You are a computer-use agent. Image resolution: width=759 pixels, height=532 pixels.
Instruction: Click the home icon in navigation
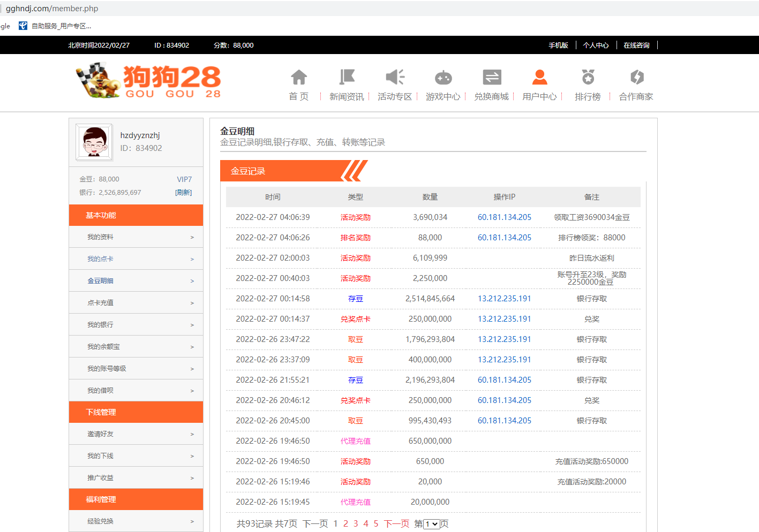click(x=299, y=78)
